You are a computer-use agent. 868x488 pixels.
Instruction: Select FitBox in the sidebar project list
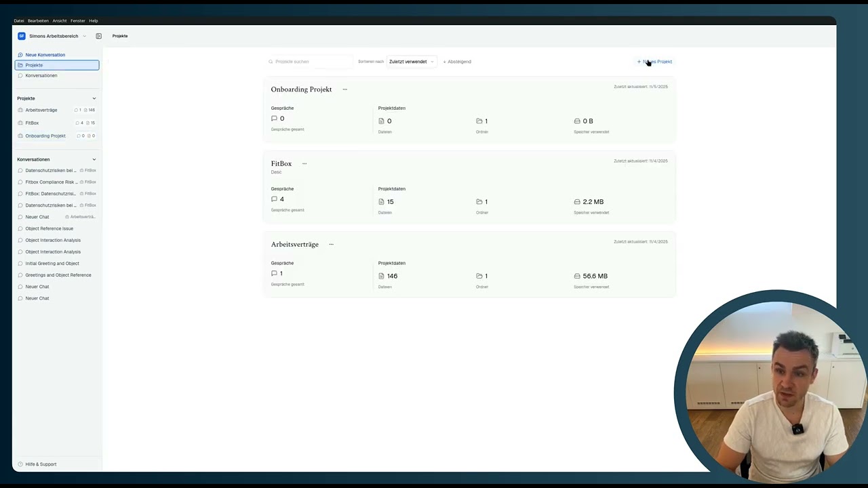tap(32, 123)
